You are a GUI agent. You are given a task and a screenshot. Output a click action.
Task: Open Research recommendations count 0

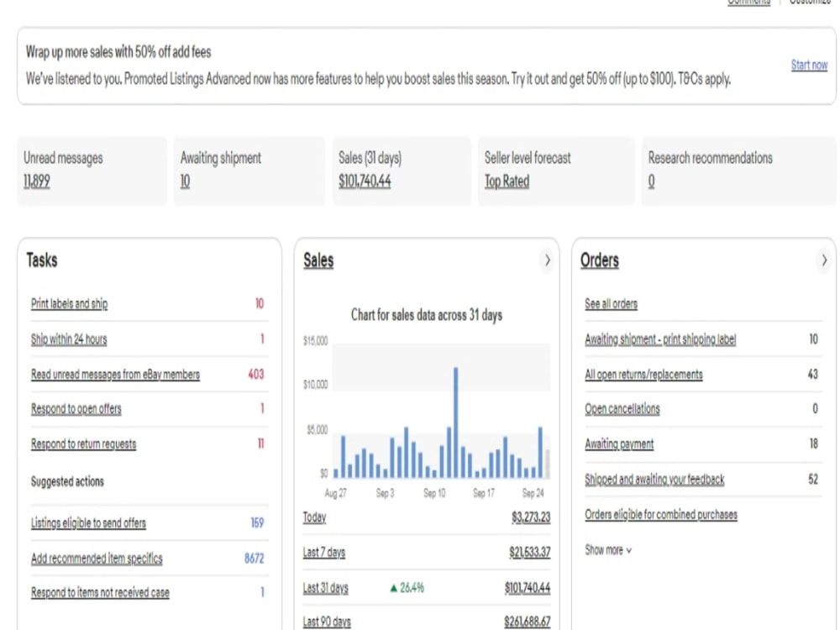[652, 181]
